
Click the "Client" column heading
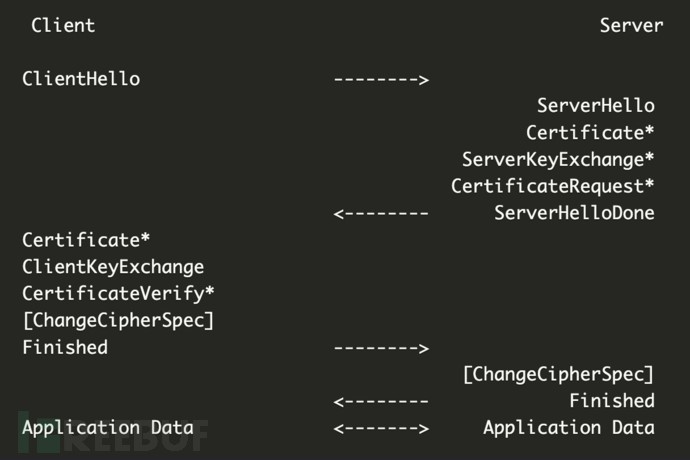[63, 26]
